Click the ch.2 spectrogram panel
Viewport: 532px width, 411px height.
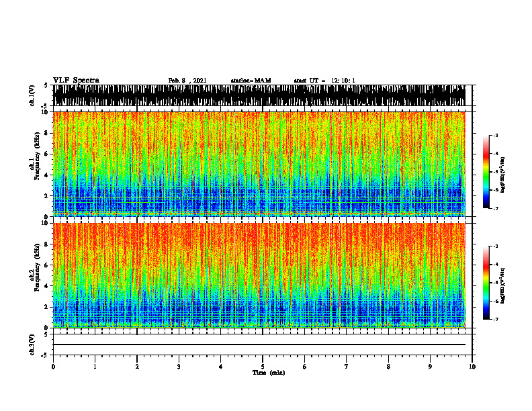coord(259,275)
